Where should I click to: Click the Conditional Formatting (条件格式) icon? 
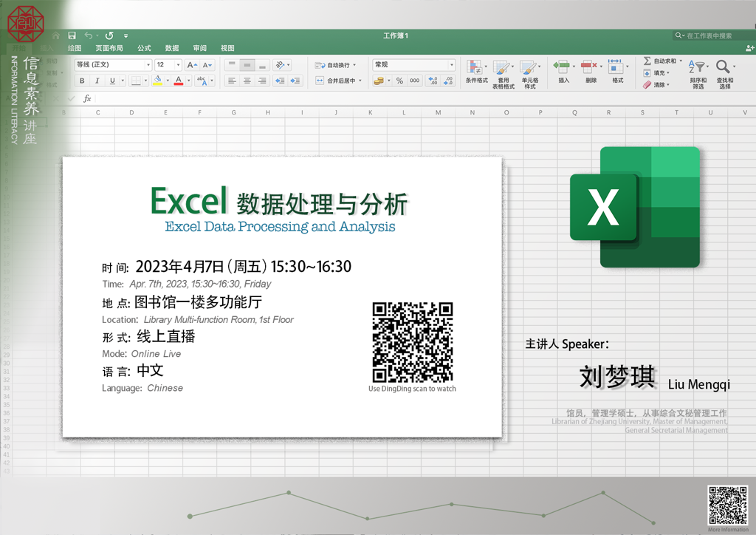[x=475, y=67]
